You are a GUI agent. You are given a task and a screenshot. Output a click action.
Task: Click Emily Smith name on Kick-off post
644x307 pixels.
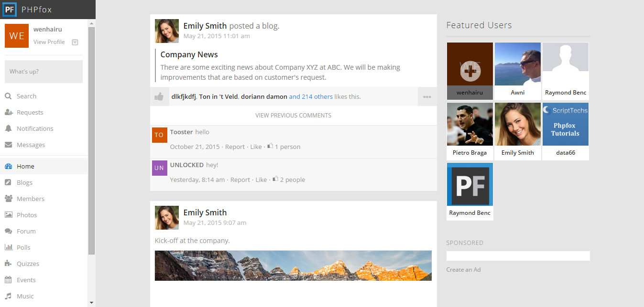[205, 212]
